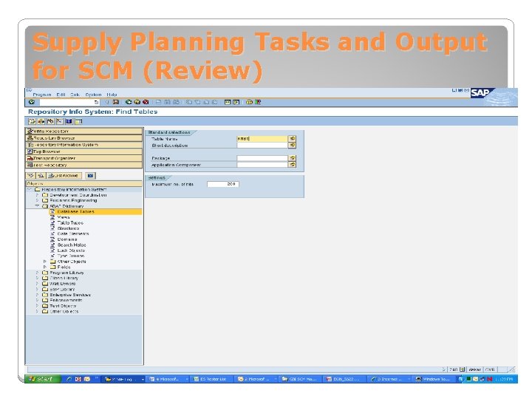Expand the Fields folder
Viewport: 532px width, 399px height.
[x=45, y=267]
